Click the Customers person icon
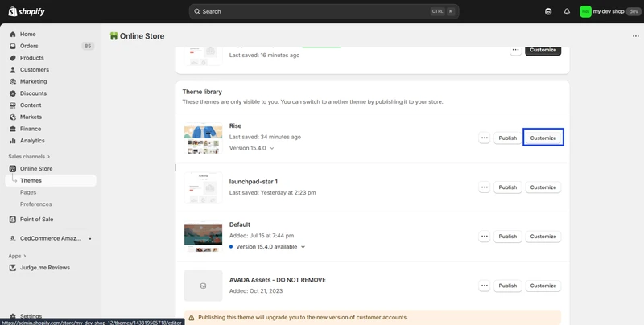This screenshot has width=644, height=325. click(13, 70)
